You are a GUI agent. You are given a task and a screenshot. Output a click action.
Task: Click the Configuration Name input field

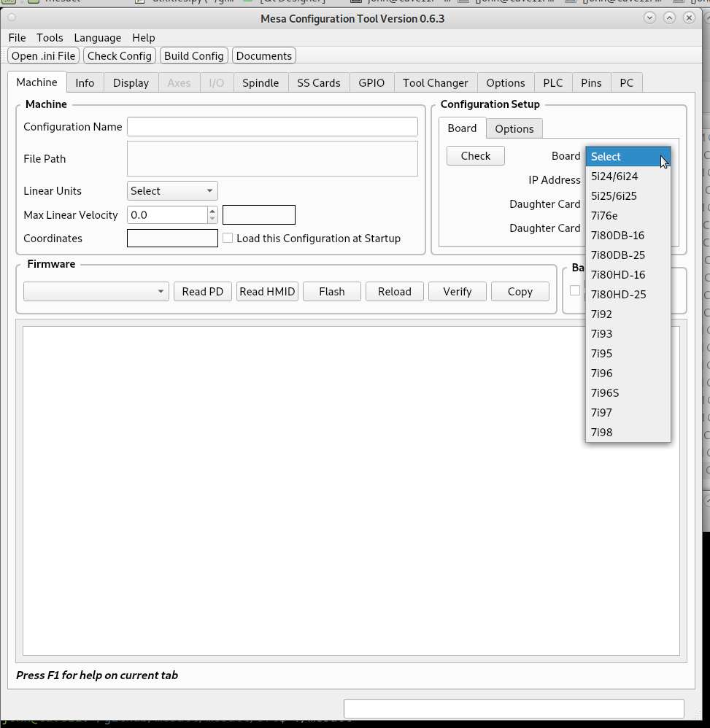pyautogui.click(x=272, y=127)
